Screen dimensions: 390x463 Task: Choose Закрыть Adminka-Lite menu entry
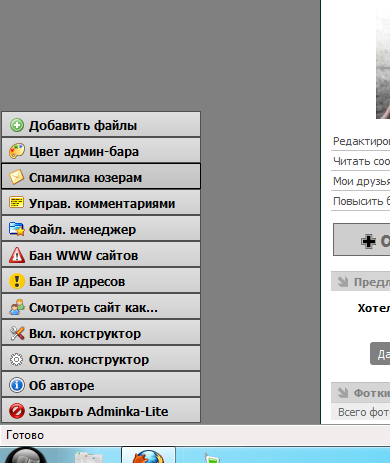pyautogui.click(x=101, y=411)
